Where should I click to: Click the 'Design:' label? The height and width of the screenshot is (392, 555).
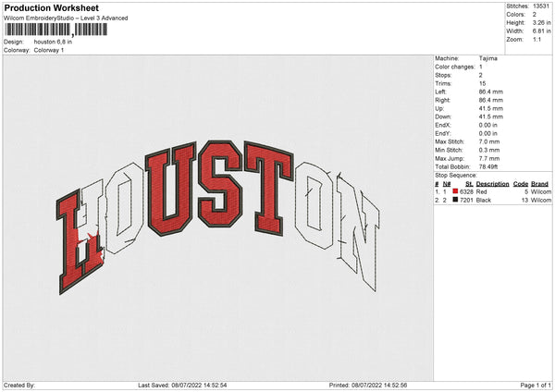14,42
